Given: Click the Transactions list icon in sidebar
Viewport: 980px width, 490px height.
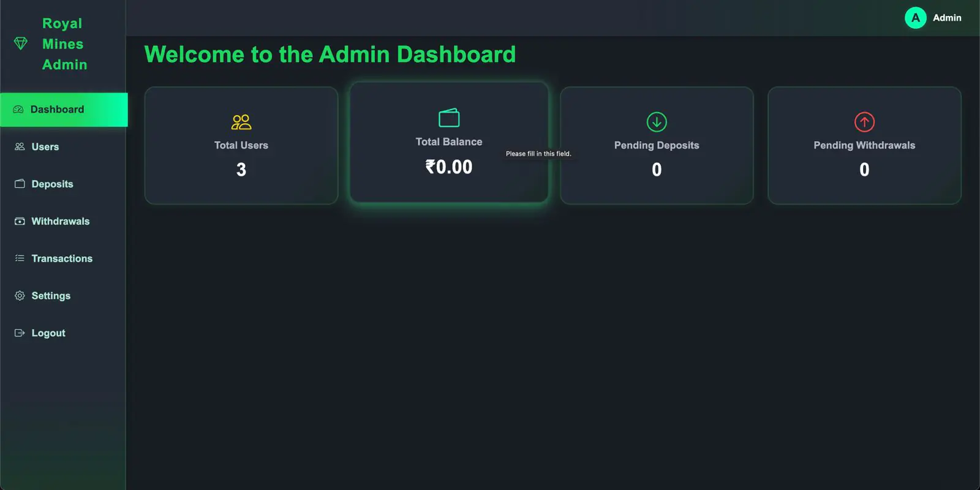Looking at the screenshot, I should click(20, 258).
